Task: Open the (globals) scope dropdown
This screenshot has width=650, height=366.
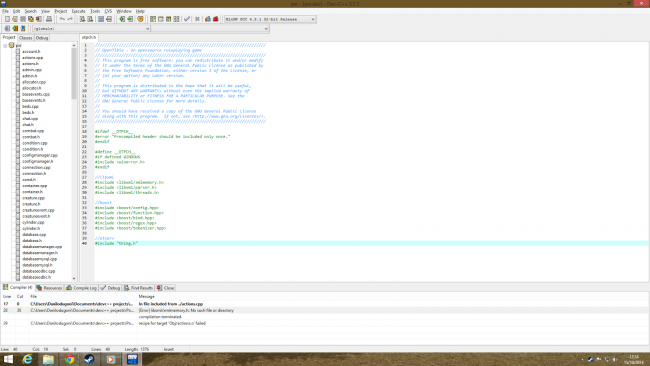Action: click(x=91, y=29)
